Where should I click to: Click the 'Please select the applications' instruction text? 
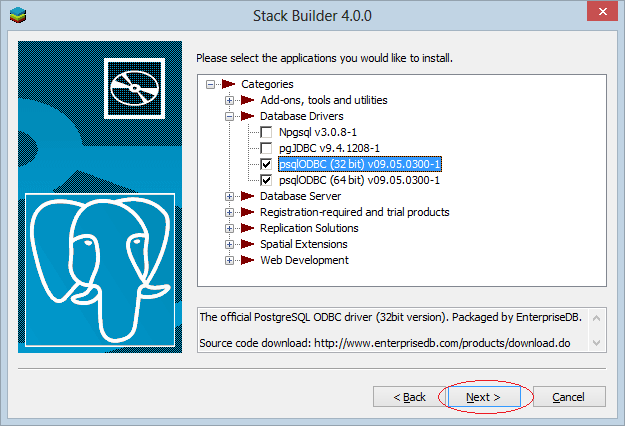click(324, 58)
